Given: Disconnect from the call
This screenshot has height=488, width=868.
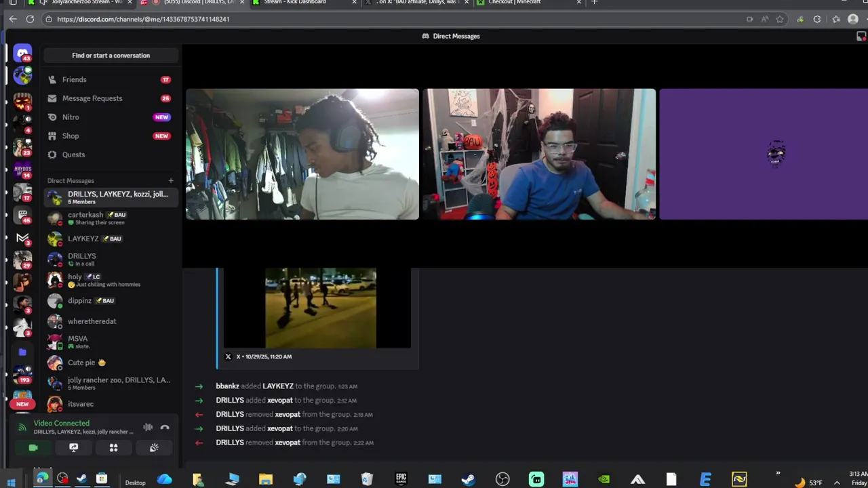Looking at the screenshot, I should coord(165,427).
